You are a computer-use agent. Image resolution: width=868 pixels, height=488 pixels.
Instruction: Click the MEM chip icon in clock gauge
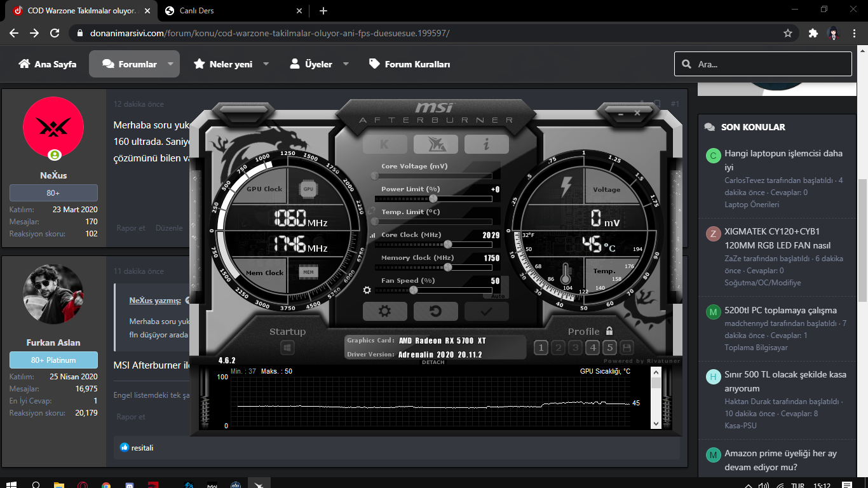pyautogui.click(x=308, y=273)
